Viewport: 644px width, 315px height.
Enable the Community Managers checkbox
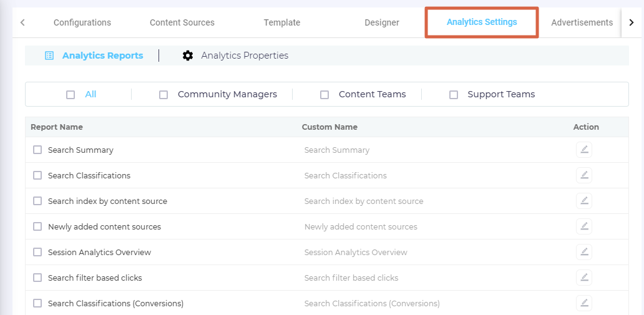tap(163, 95)
